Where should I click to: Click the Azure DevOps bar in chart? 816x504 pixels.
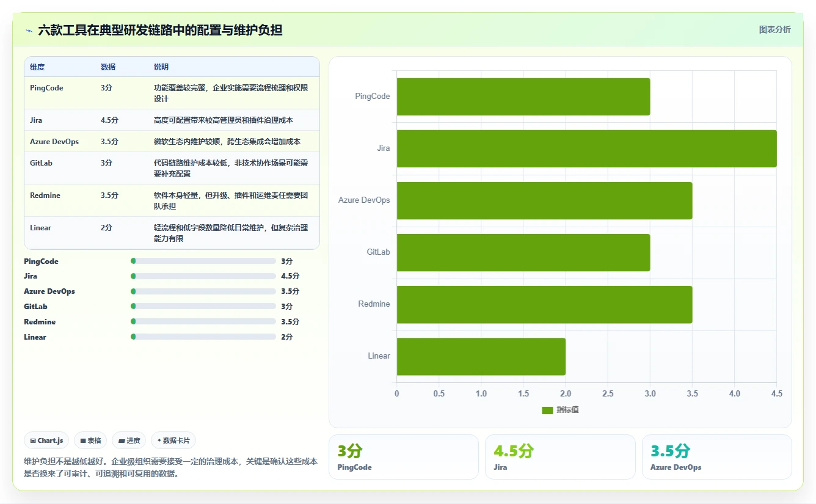coord(545,200)
